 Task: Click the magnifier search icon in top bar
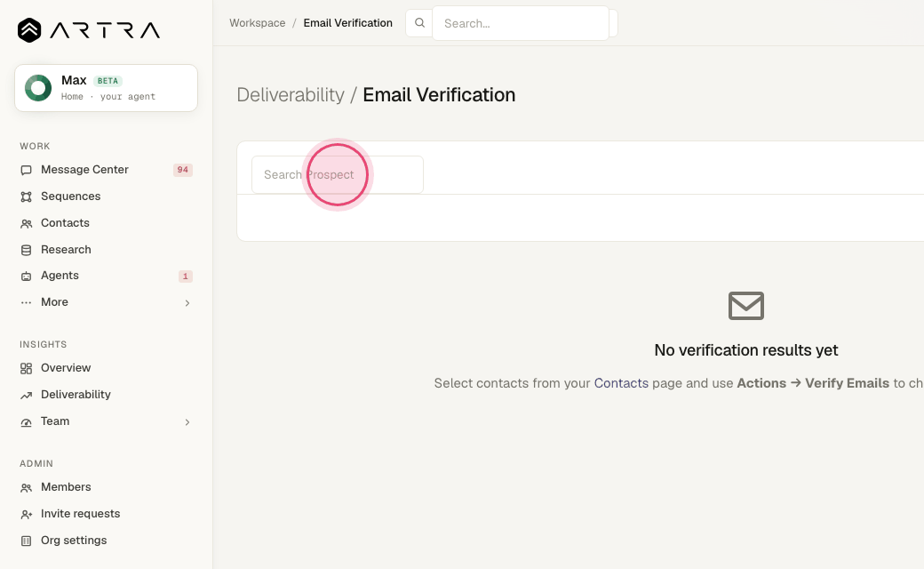coord(419,23)
